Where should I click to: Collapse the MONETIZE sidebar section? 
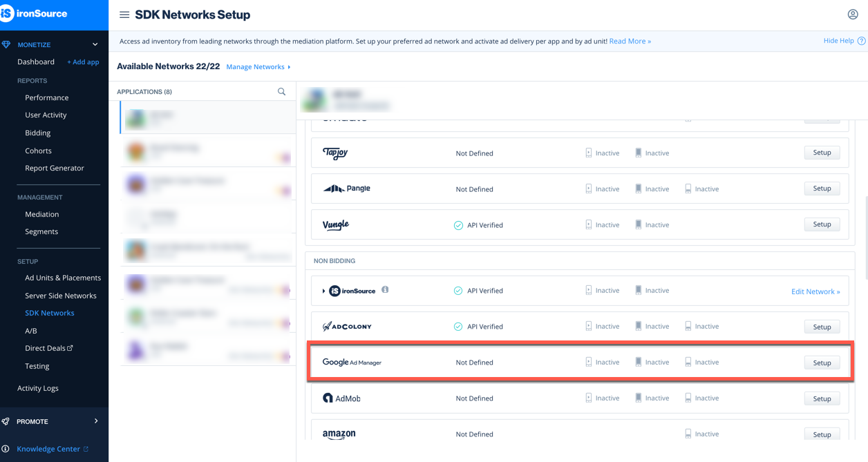95,44
